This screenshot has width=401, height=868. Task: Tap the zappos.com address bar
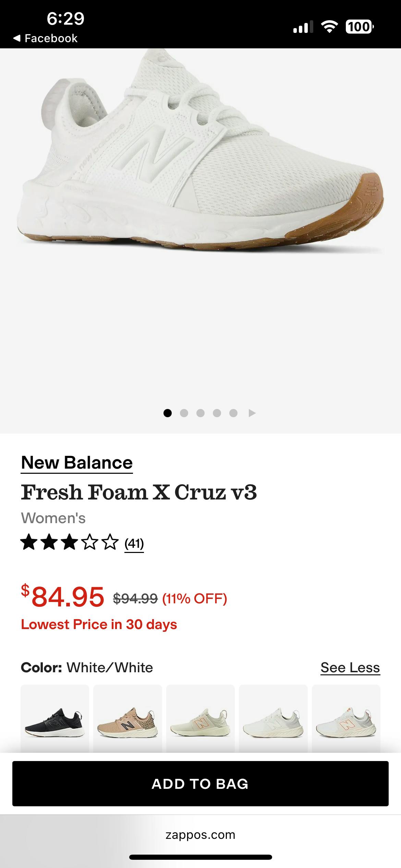click(200, 835)
